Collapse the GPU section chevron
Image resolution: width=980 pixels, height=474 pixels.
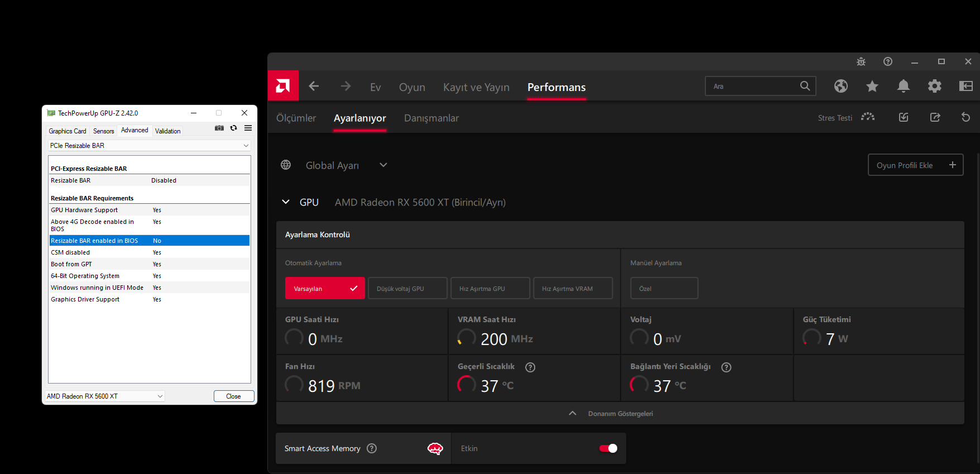(x=286, y=202)
